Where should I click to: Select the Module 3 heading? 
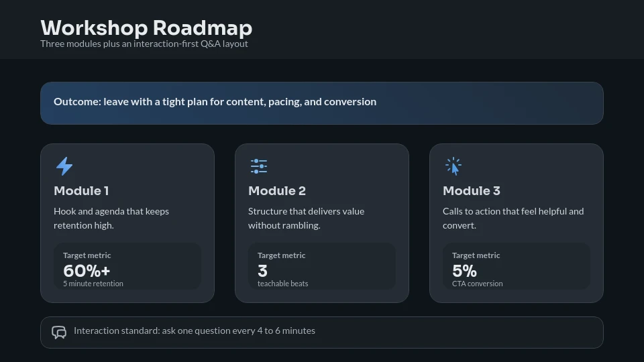(x=472, y=191)
